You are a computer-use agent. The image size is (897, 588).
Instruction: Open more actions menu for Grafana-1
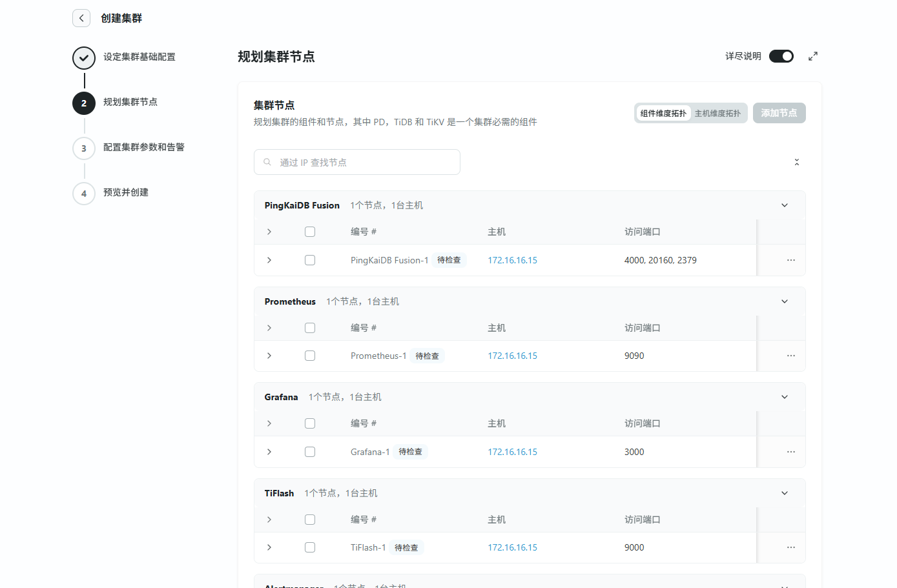click(x=790, y=452)
